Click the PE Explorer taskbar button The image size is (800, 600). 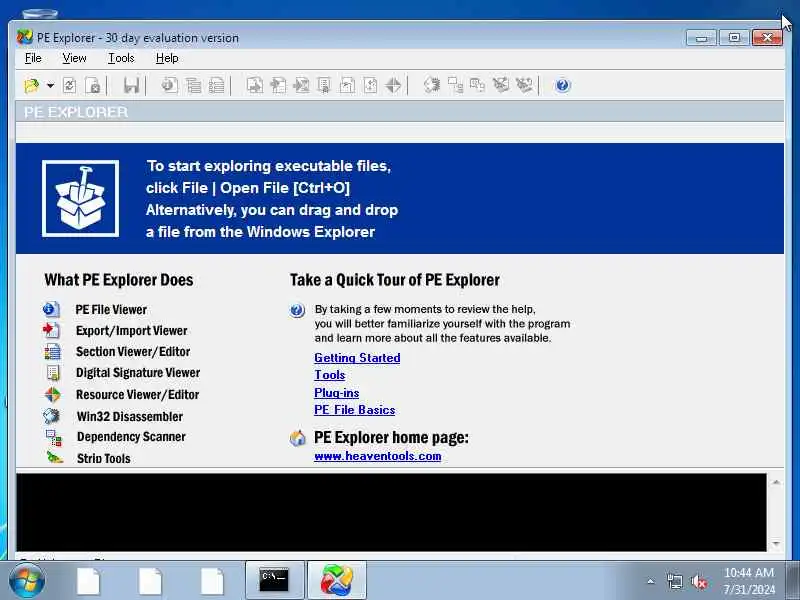pyautogui.click(x=337, y=580)
